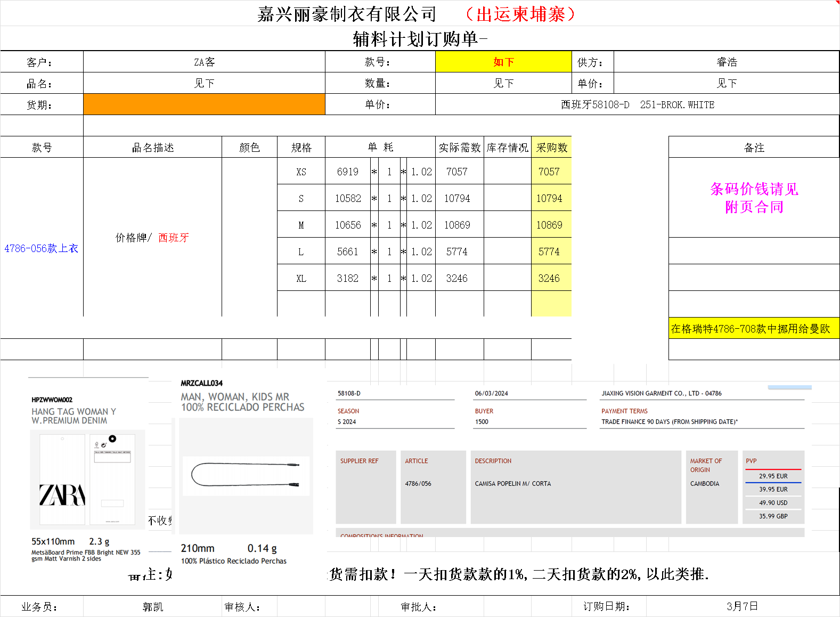Click the 西班牙58108-D 251-BROK.WHITE cell

pyautogui.click(x=637, y=104)
